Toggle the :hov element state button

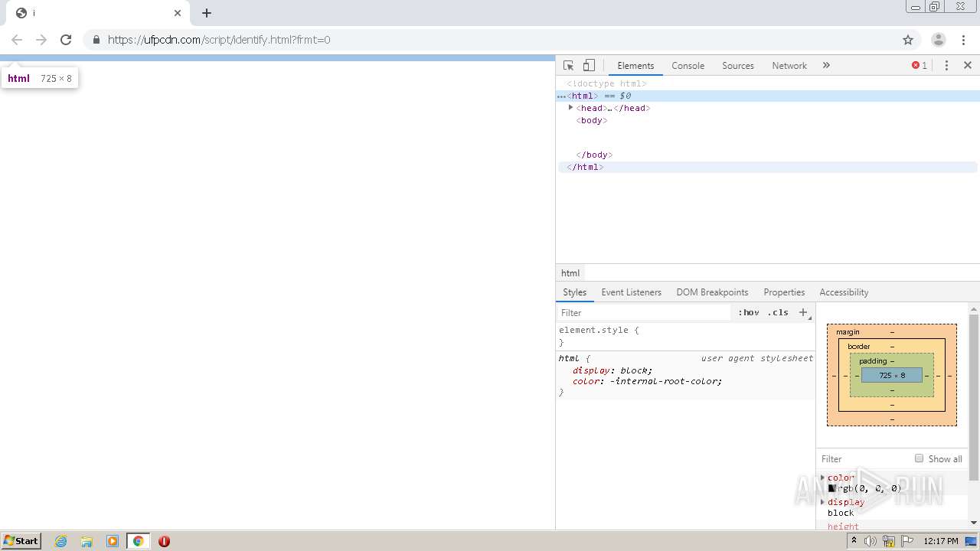749,313
